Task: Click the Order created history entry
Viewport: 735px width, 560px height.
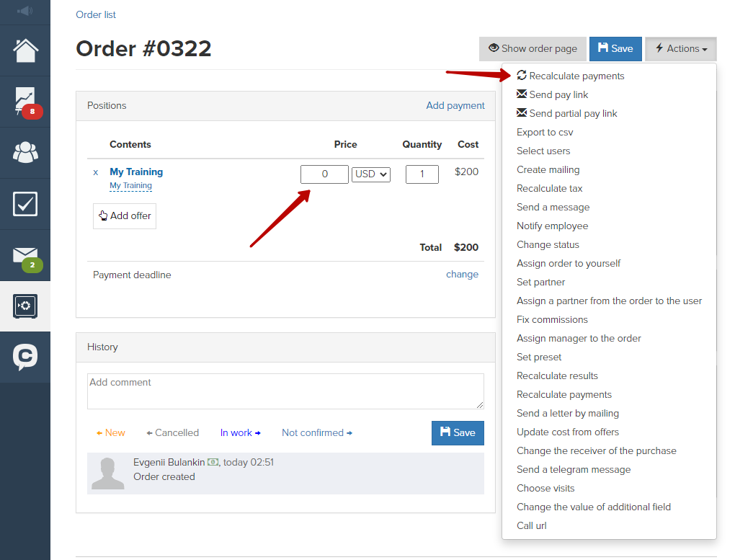Action: pyautogui.click(x=164, y=476)
